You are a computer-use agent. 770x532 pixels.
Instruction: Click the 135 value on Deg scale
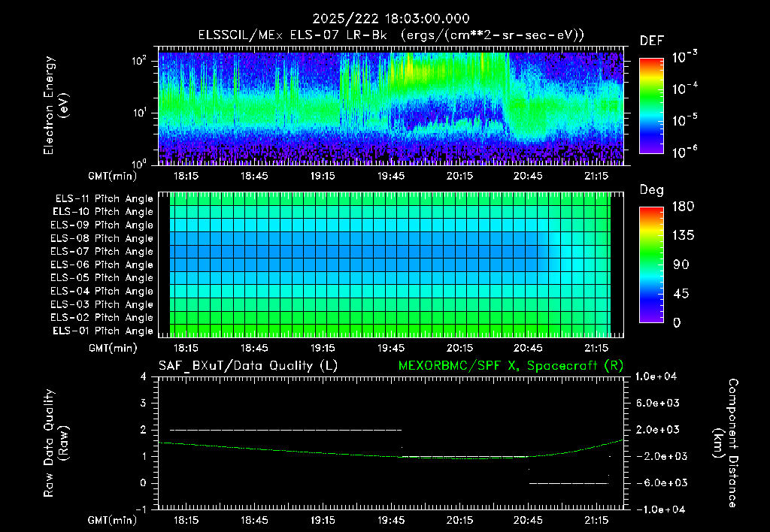(x=683, y=235)
